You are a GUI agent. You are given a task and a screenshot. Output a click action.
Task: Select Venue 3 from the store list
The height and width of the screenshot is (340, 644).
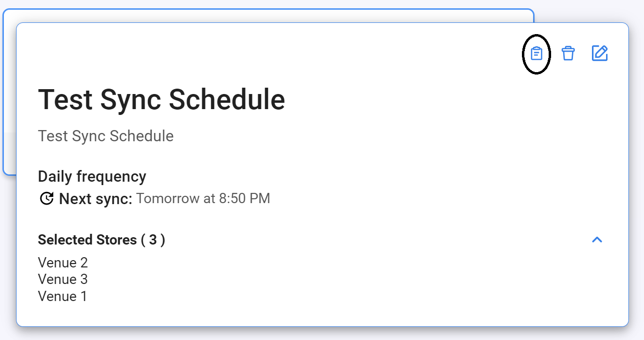pos(63,279)
